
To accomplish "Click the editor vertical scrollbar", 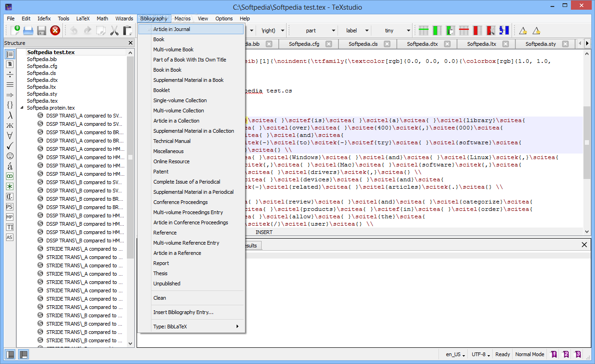I will [587, 142].
